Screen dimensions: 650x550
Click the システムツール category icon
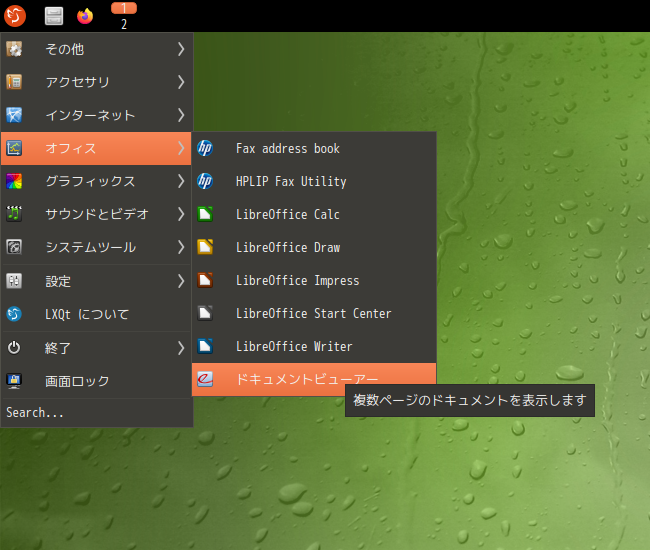[14, 247]
